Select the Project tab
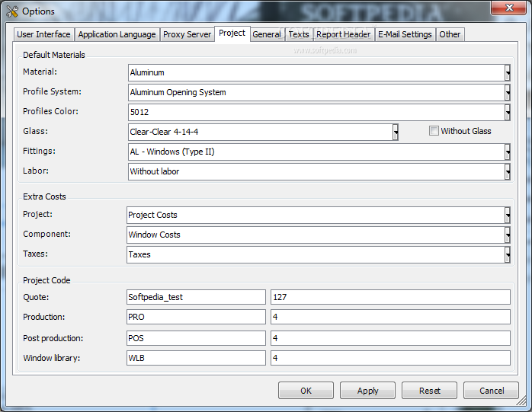 [232, 34]
